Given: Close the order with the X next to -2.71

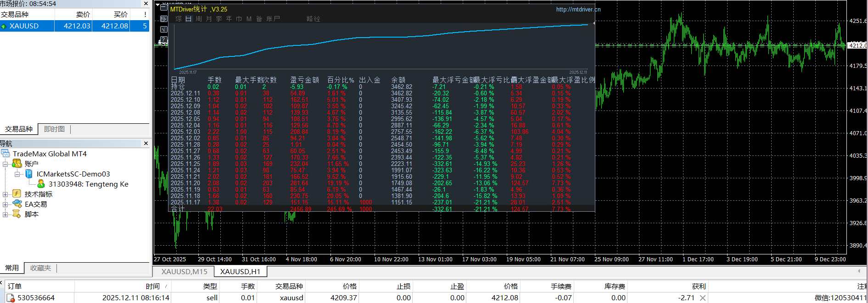Looking at the screenshot, I should (x=703, y=298).
